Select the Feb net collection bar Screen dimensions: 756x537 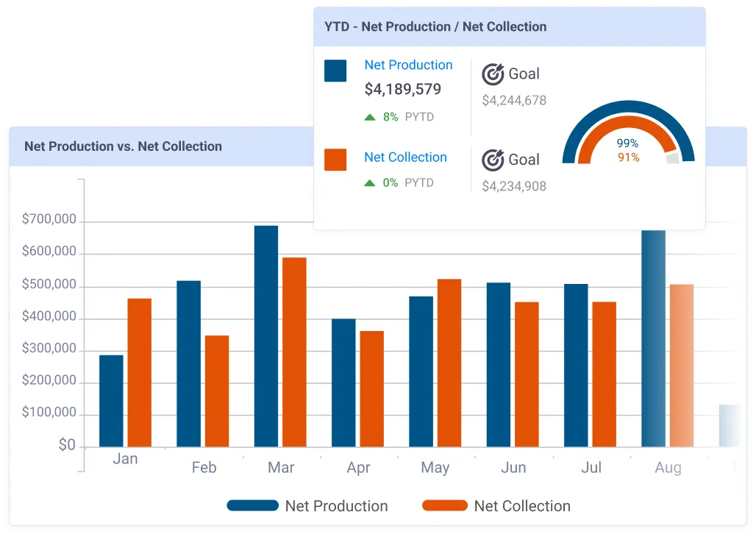tap(217, 391)
